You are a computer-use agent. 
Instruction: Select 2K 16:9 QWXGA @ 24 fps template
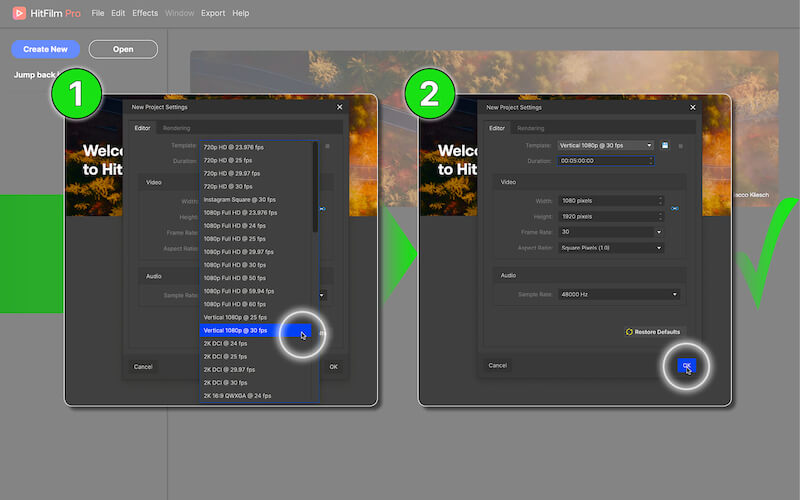(256, 396)
